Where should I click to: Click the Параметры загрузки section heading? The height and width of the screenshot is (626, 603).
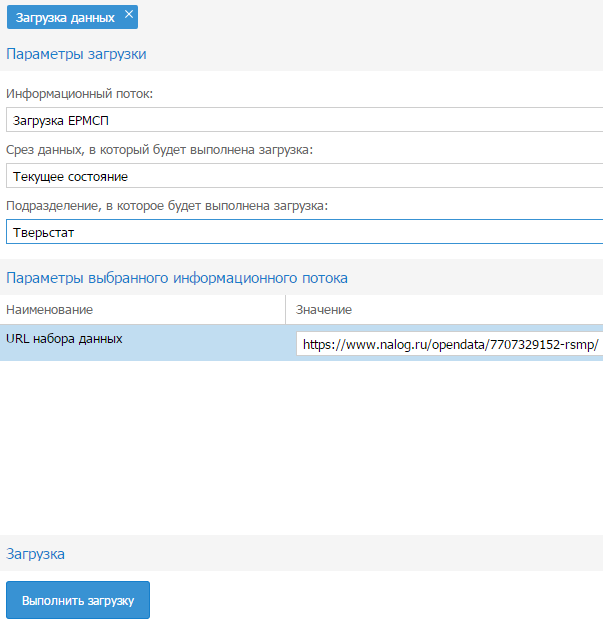pyautogui.click(x=76, y=54)
